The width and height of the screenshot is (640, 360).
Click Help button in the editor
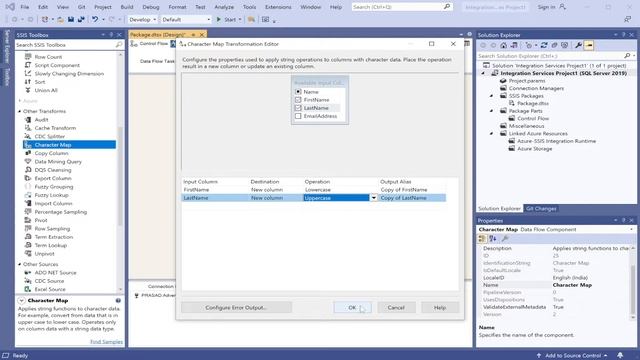(440, 307)
